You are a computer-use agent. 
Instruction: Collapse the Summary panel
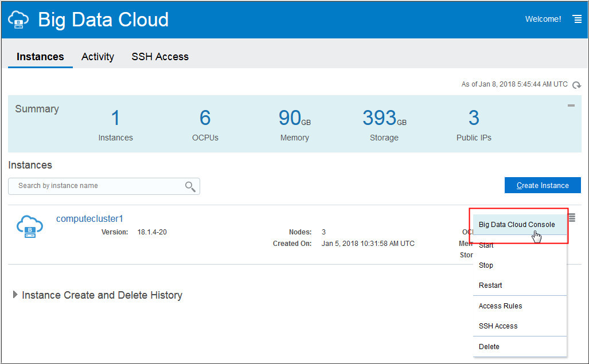coord(571,105)
